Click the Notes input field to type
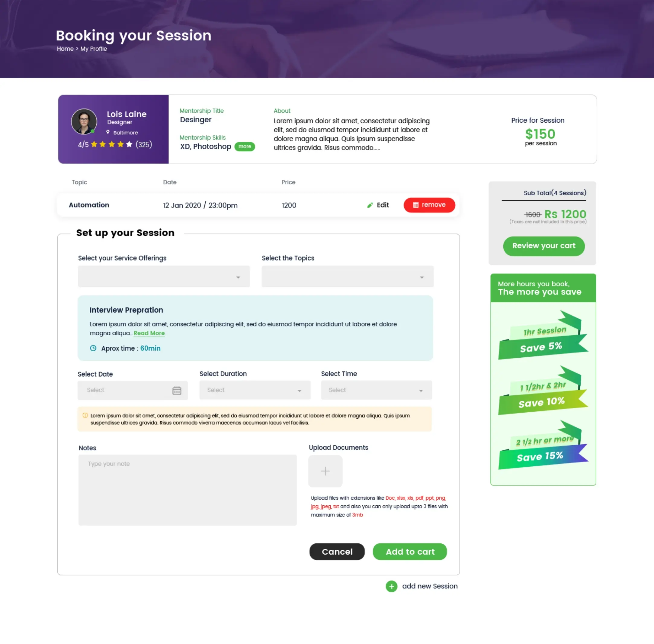The width and height of the screenshot is (654, 644). pyautogui.click(x=187, y=489)
